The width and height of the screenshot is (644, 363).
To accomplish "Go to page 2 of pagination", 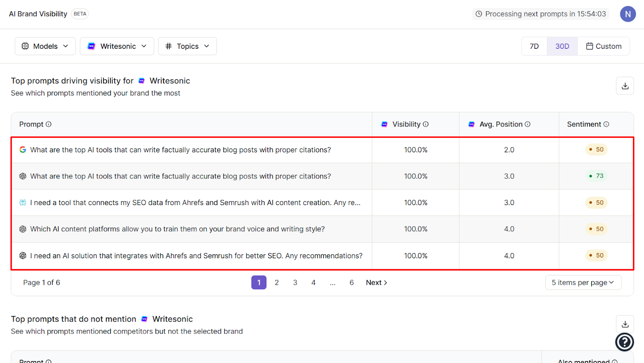I will pos(277,282).
